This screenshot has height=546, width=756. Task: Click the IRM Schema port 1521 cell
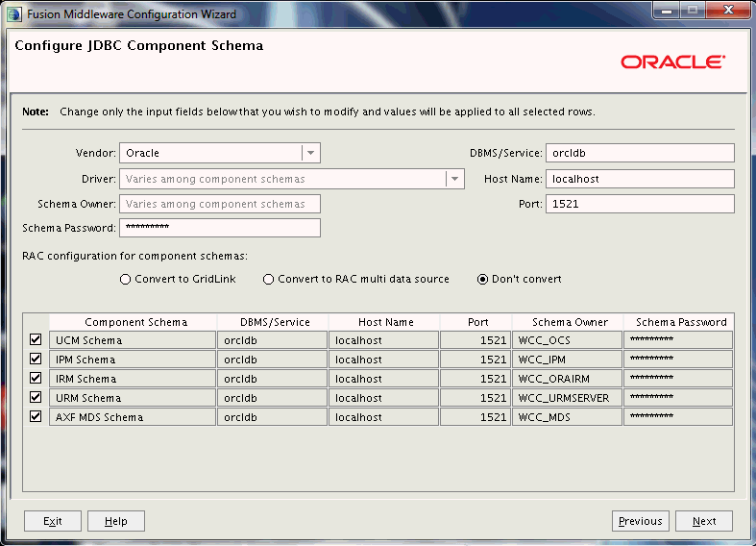(476, 379)
